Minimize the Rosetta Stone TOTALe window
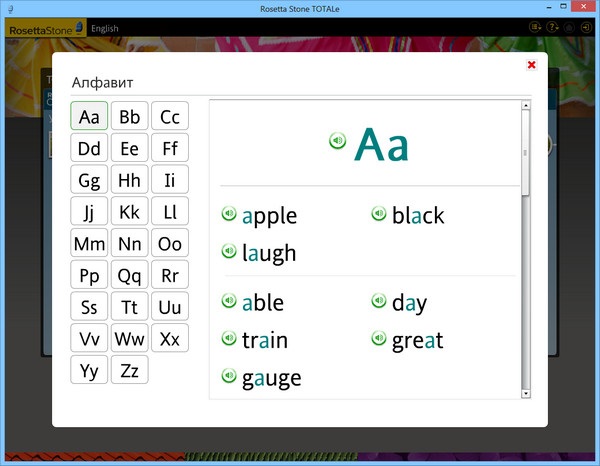600x466 pixels. 549,7
